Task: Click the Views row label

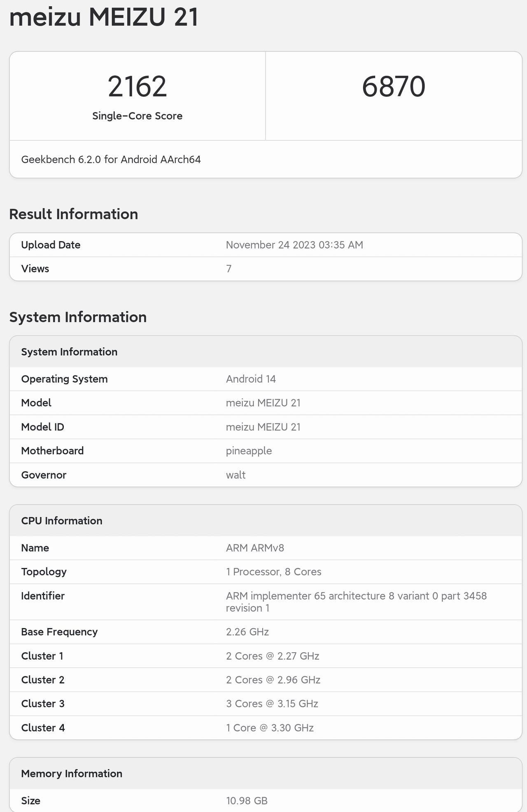Action: pyautogui.click(x=35, y=269)
